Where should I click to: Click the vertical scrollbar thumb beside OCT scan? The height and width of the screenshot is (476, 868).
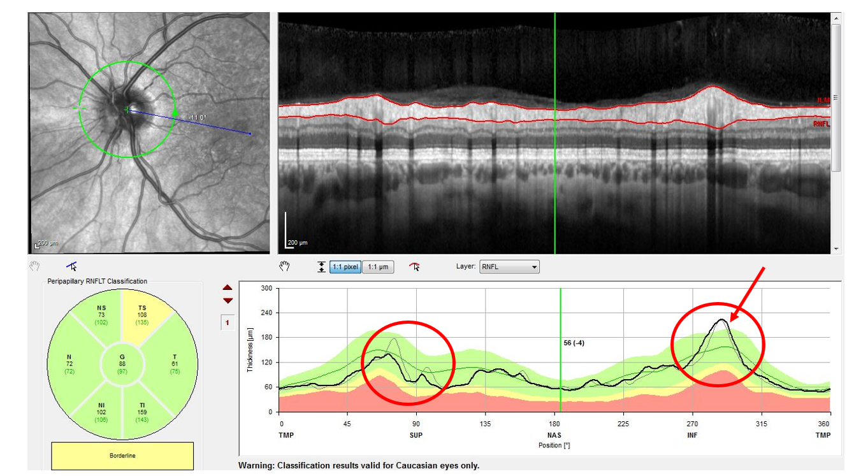tap(836, 97)
